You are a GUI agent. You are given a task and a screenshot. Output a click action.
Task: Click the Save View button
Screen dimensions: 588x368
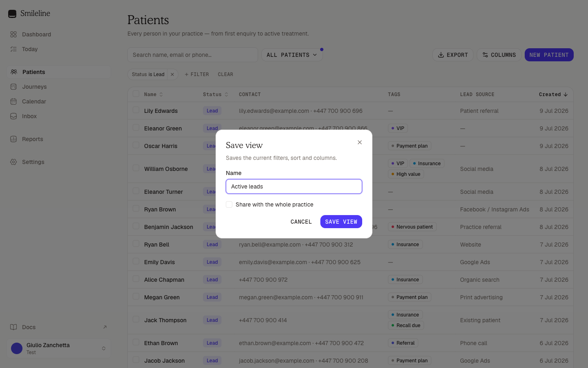click(x=341, y=222)
